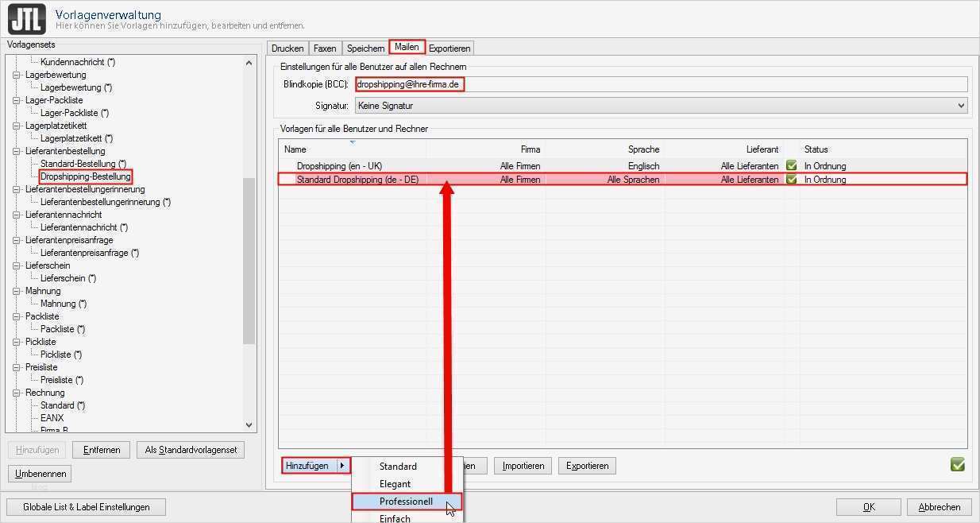Click the JTL logo icon
This screenshot has width=980, height=523.
[27, 20]
